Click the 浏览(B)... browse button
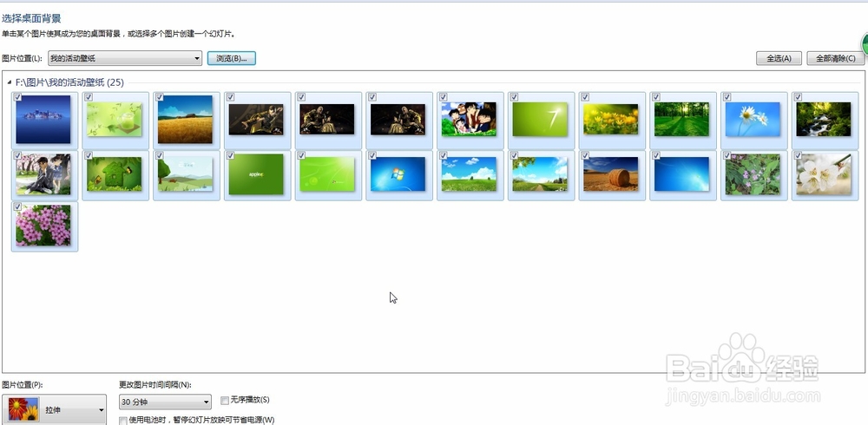The width and height of the screenshot is (868, 425). point(232,58)
